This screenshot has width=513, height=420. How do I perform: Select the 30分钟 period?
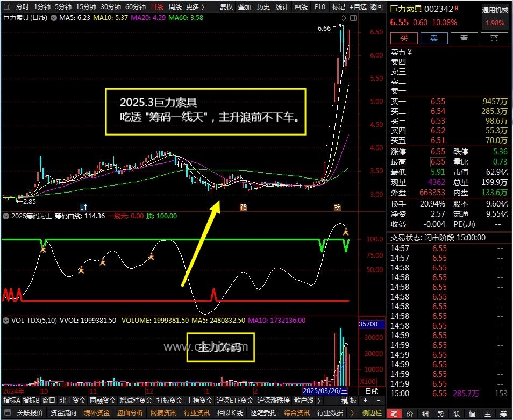coord(111,7)
